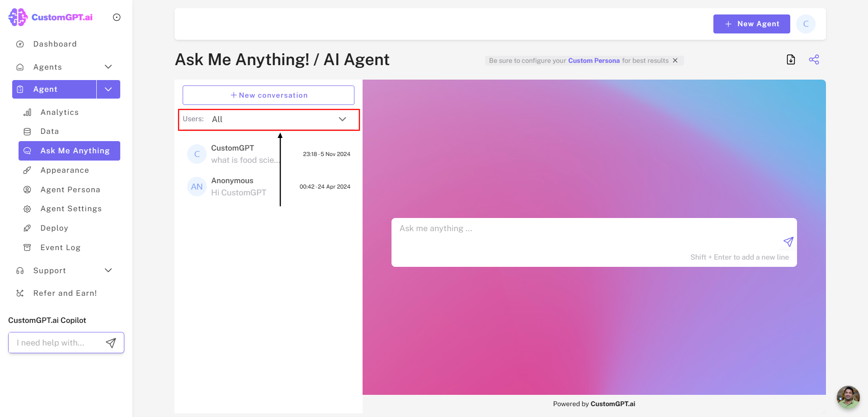Start a New conversation
Image resolution: width=868 pixels, height=417 pixels.
[x=269, y=95]
